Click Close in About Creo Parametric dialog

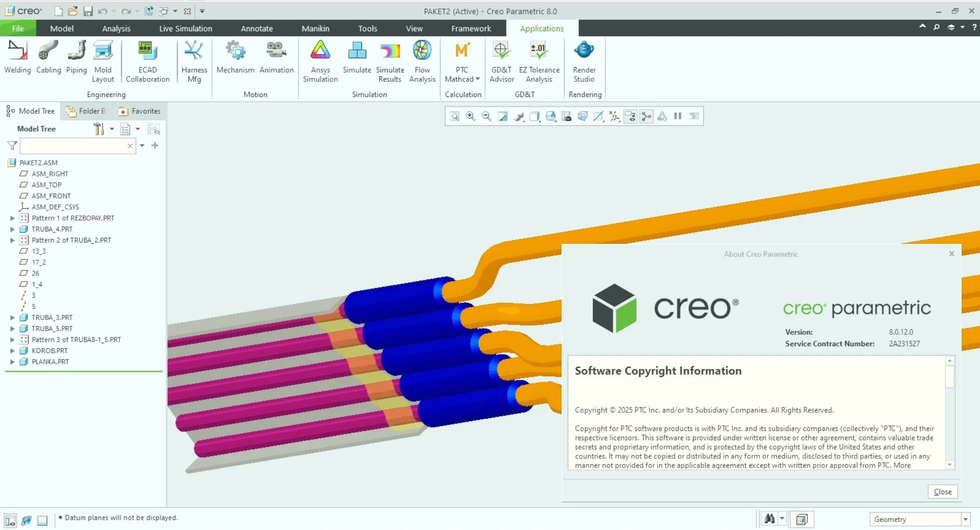[x=942, y=492]
